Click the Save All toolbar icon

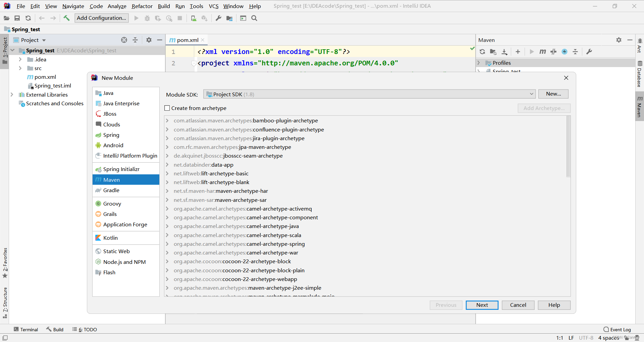(x=17, y=18)
